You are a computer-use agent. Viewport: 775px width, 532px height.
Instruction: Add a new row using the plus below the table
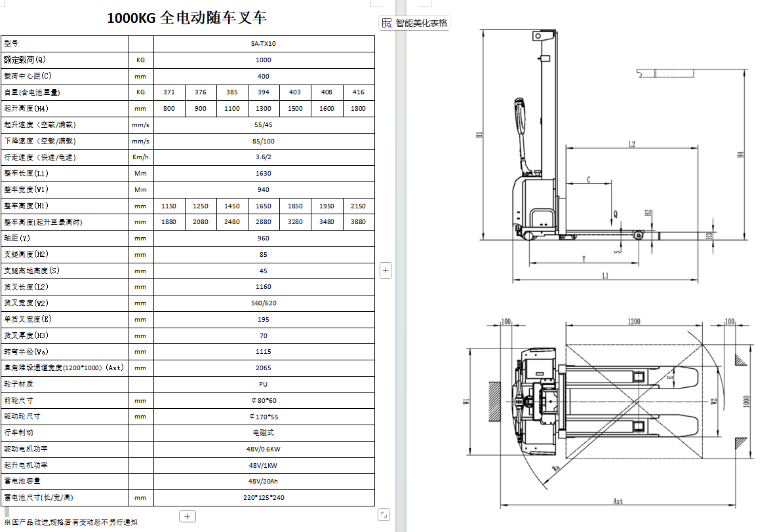coord(188,516)
